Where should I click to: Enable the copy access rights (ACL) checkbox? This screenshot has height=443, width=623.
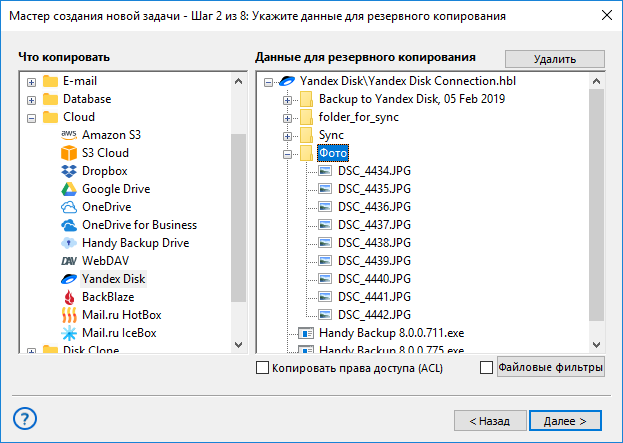[x=263, y=369]
